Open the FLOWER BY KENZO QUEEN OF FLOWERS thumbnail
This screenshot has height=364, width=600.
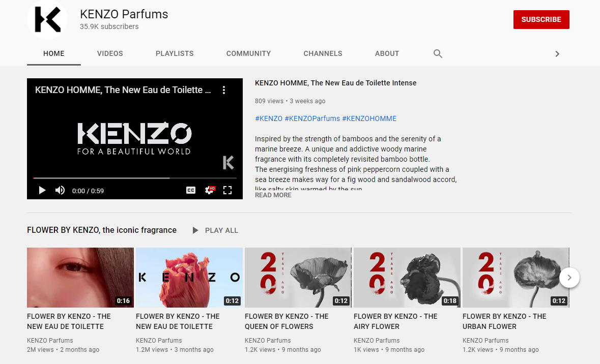298,278
